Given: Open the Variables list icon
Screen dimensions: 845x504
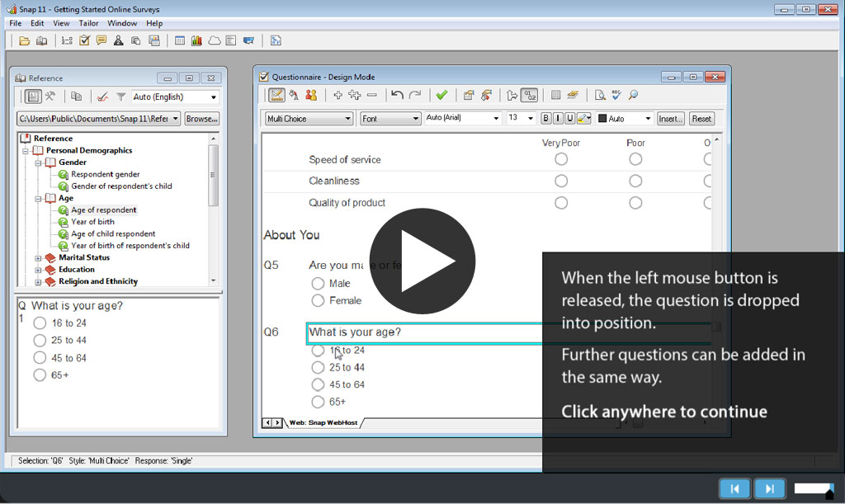Looking at the screenshot, I should click(x=67, y=41).
